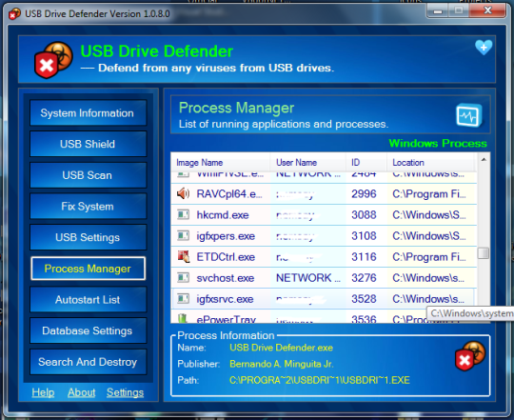514x420 pixels.
Task: Sort by Image Name column header
Action: tap(220, 163)
